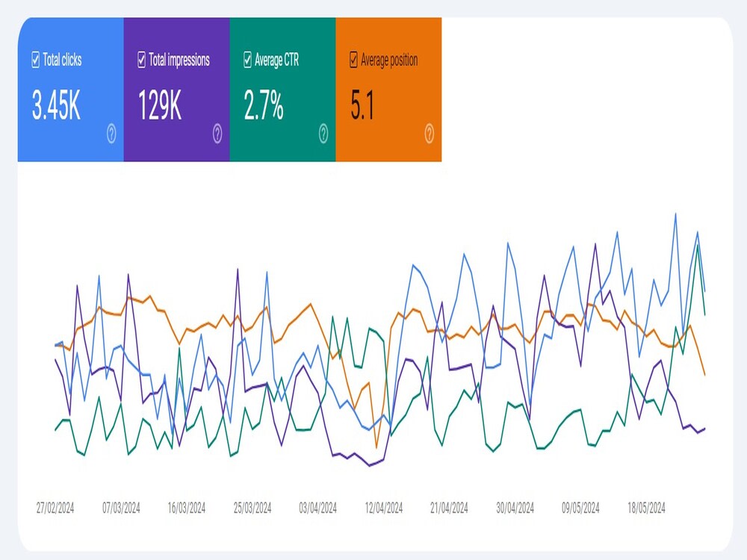Select the 3.45K total clicks value
747x560 pixels.
click(56, 105)
